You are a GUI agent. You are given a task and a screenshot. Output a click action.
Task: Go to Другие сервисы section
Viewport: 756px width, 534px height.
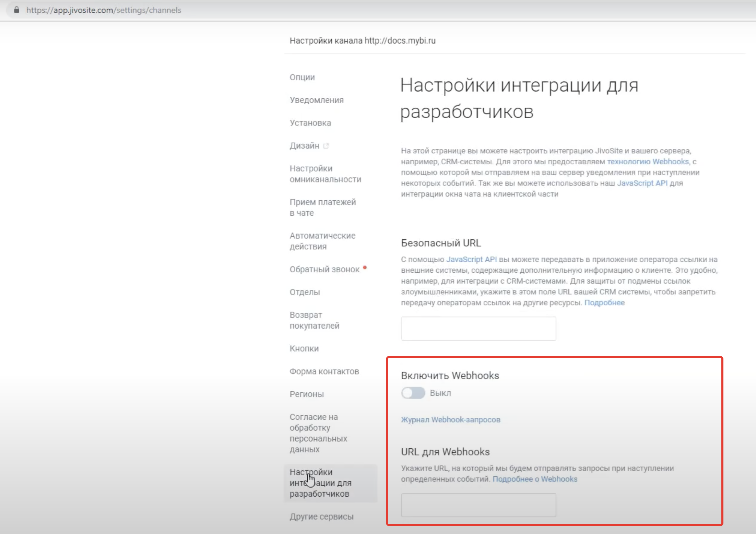pyautogui.click(x=321, y=517)
